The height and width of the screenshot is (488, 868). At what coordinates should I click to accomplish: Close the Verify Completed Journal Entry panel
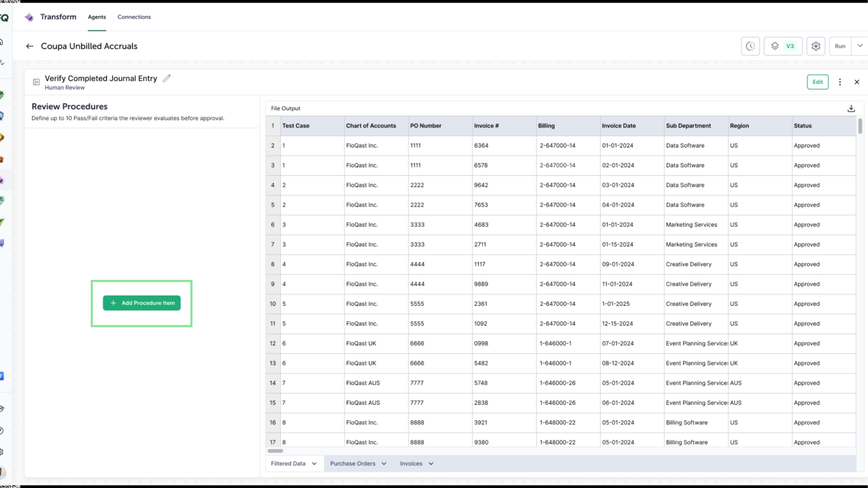(857, 82)
